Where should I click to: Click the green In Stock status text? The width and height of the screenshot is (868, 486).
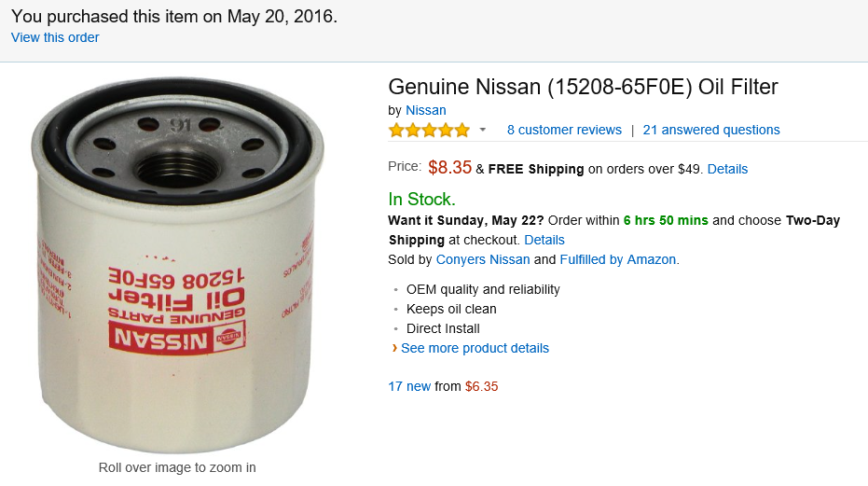pyautogui.click(x=421, y=199)
